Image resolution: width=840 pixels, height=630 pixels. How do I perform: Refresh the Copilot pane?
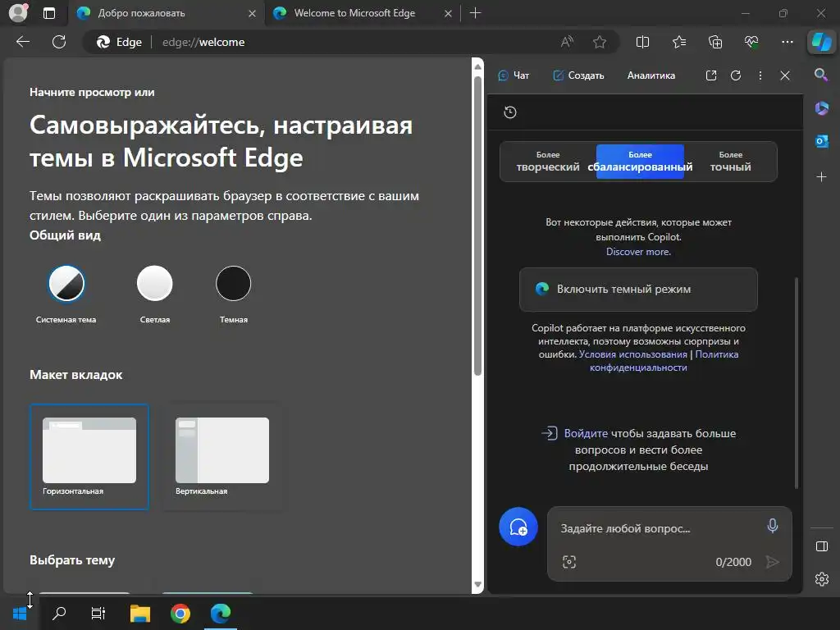(x=736, y=75)
